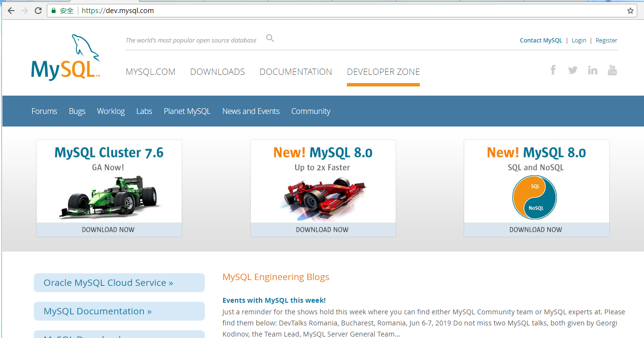
Task: Open News and Events menu item
Action: (x=251, y=111)
